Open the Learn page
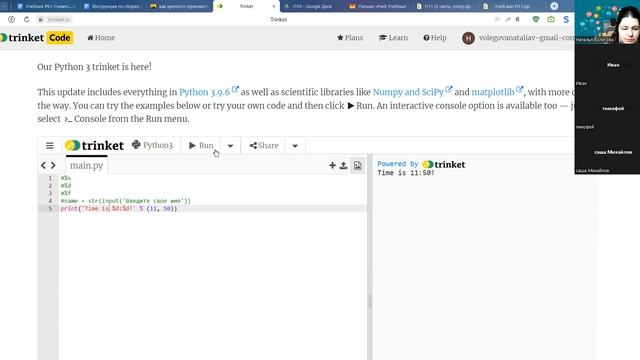This screenshot has width=640, height=360. click(x=393, y=38)
